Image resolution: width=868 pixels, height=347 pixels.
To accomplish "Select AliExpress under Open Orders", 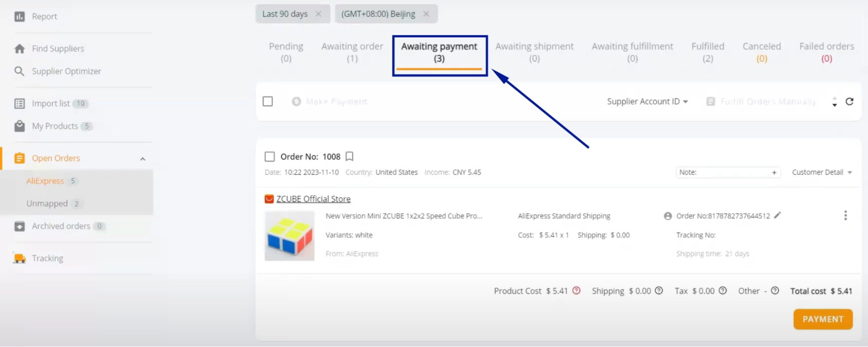I will tap(45, 181).
